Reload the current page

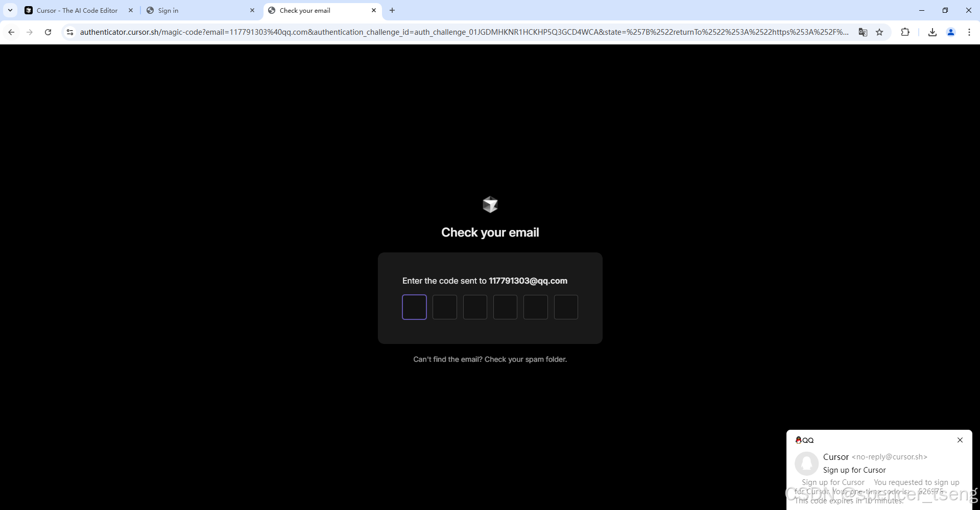[48, 32]
